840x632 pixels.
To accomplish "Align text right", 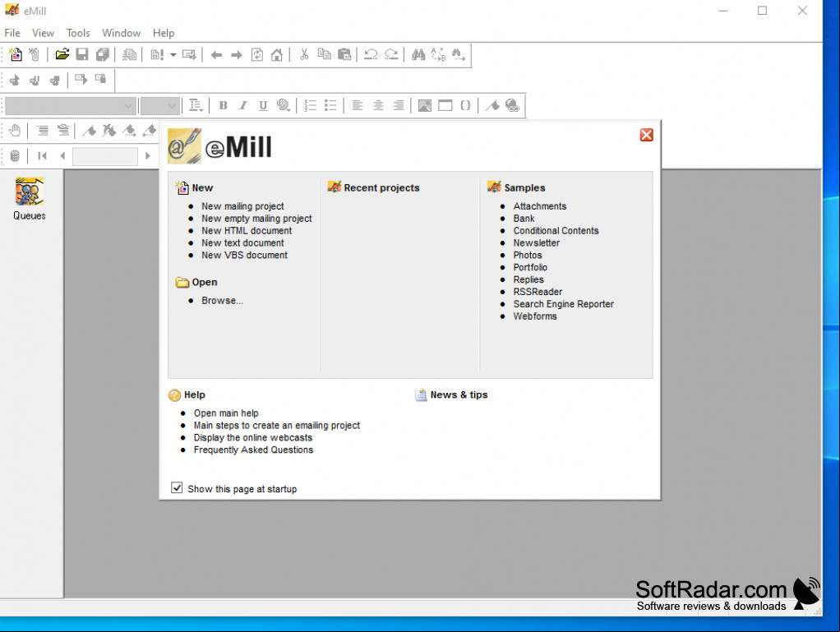I will (398, 105).
